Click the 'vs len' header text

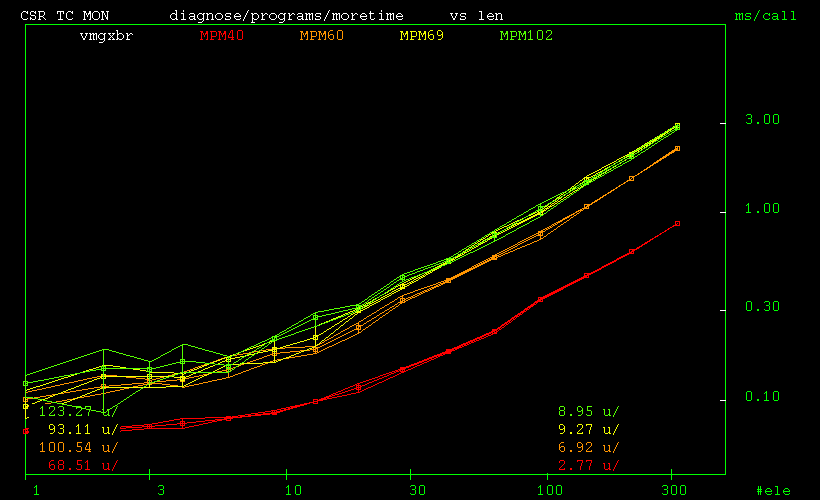pos(476,16)
